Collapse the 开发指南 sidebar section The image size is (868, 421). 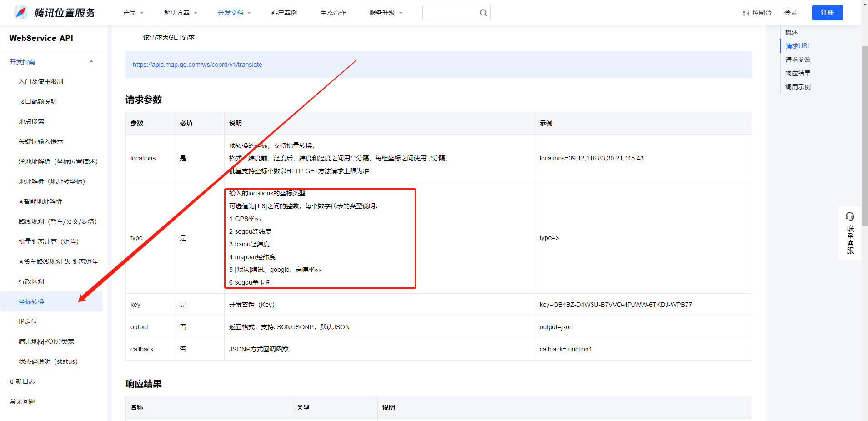[91, 61]
